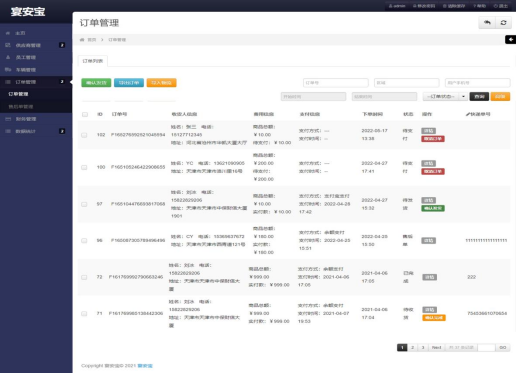Tick the checkbox for order ID 102
Screen dimensions: 516x373
(84, 135)
